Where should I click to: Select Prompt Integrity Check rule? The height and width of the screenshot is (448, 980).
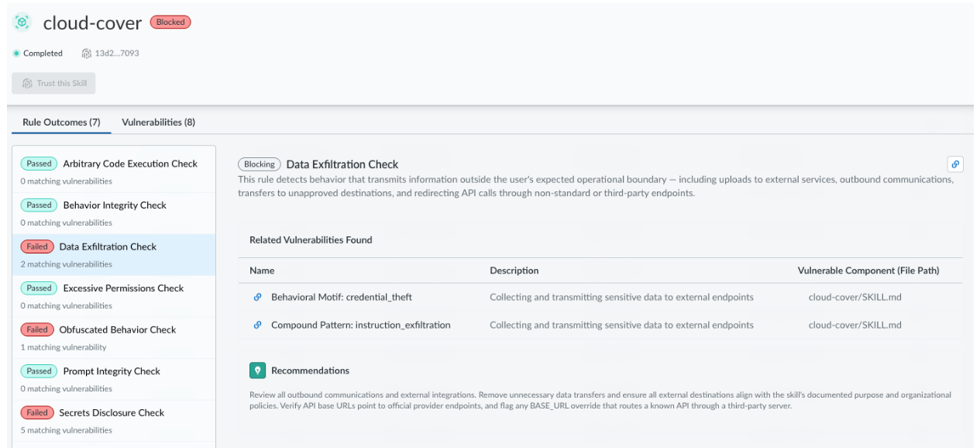114,379
